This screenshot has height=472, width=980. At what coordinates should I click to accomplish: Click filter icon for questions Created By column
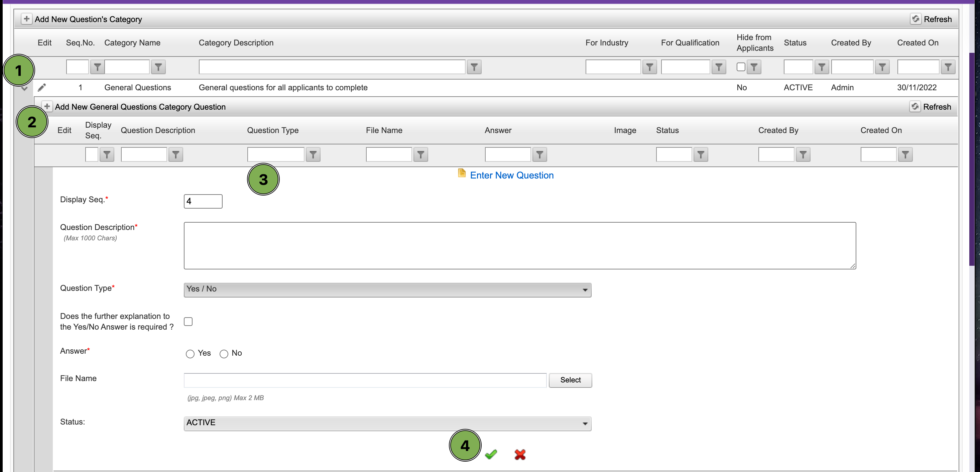click(803, 155)
